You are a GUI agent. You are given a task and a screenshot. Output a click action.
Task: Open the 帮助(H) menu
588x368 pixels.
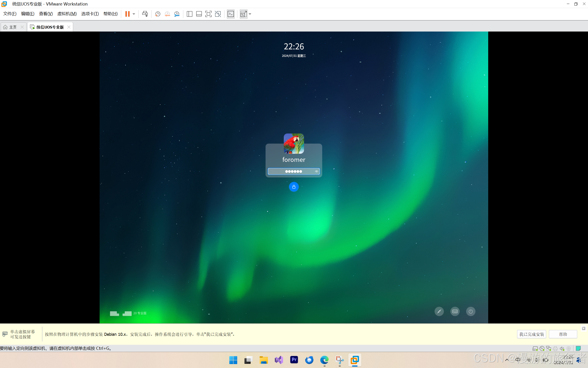110,14
